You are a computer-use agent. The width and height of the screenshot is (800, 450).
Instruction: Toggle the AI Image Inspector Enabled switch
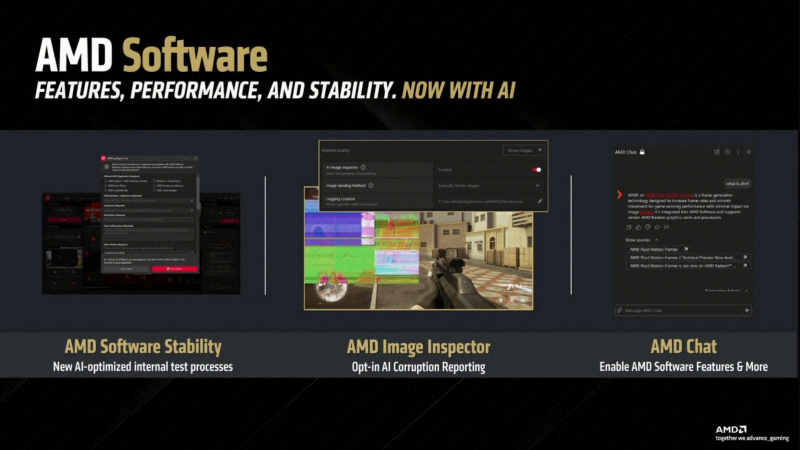[537, 169]
